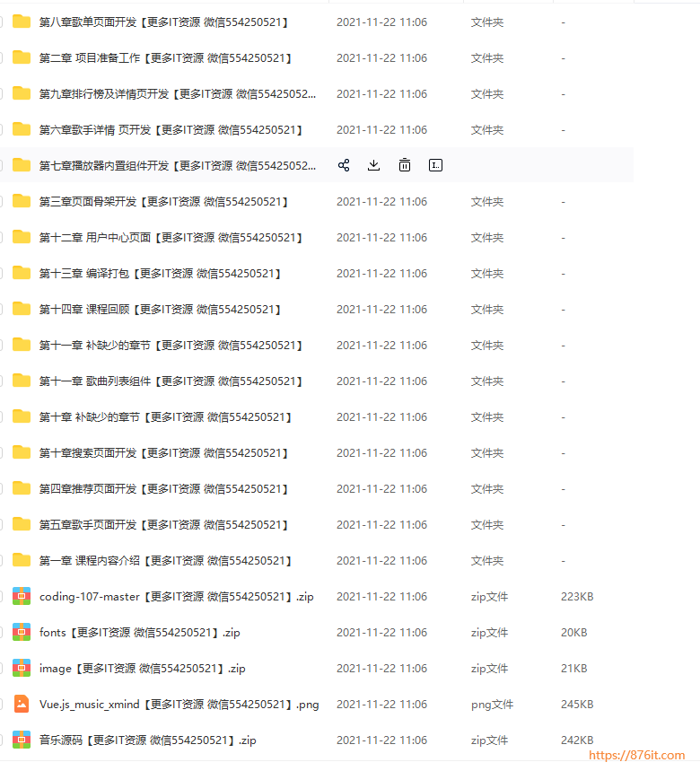The width and height of the screenshot is (700, 771).
Task: Click the folder icon for 第十一章 补缺少的章节
Action: 22,345
